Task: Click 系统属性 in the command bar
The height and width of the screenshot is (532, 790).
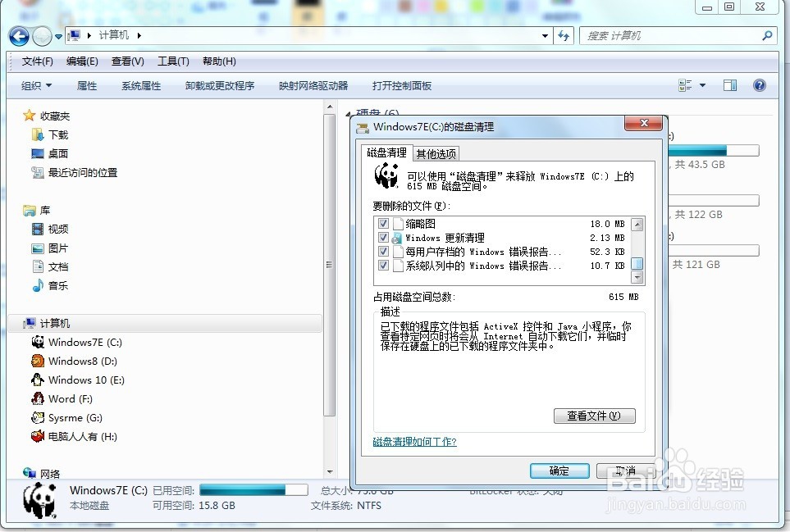Action: [141, 85]
